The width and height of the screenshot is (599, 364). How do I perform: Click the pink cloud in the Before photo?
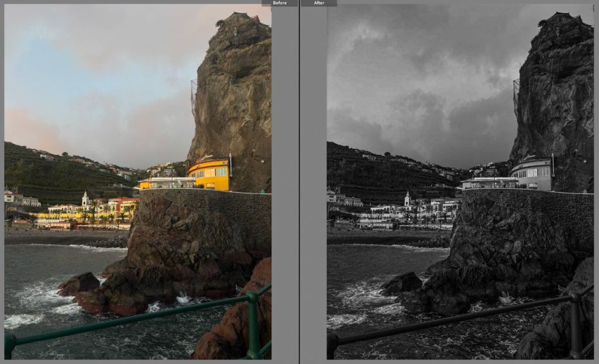(29, 129)
